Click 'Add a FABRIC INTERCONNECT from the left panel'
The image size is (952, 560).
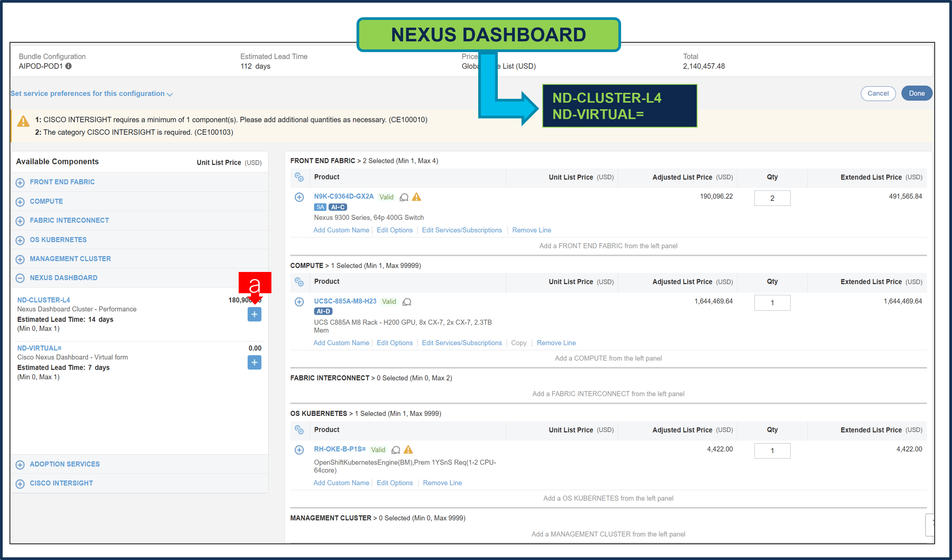(608, 394)
